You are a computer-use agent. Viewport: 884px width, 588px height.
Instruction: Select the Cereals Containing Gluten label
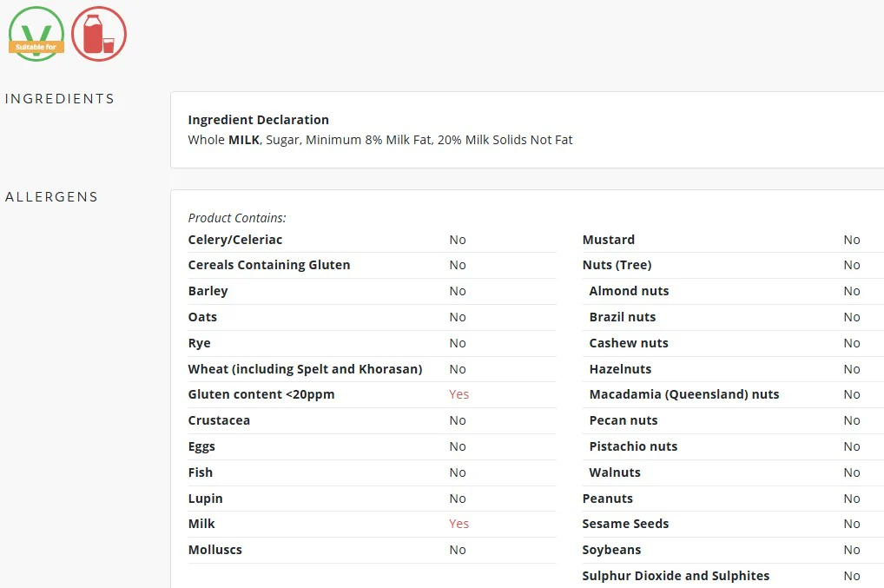pyautogui.click(x=269, y=265)
